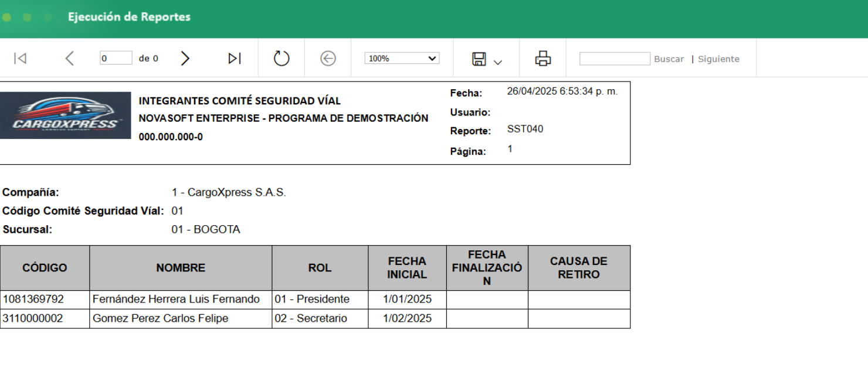Screen dimensions: 868x391
Task: Activate the Buscar search link
Action: [x=669, y=59]
